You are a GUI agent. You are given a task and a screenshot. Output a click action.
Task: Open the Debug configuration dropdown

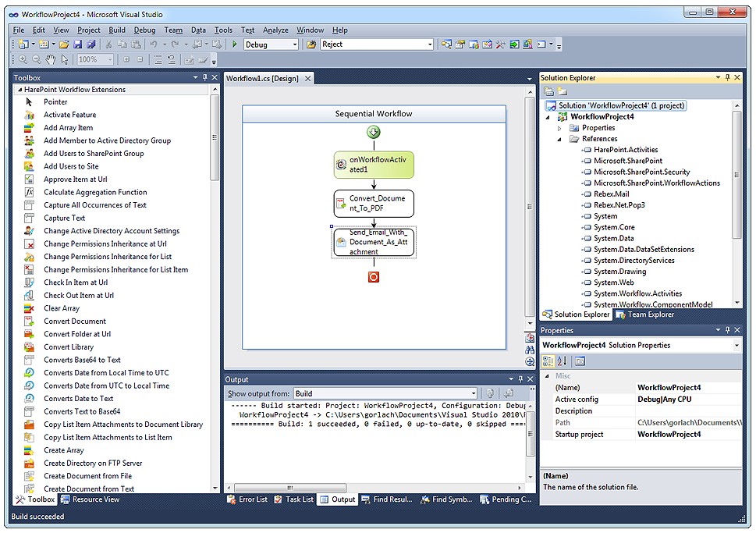coord(294,44)
